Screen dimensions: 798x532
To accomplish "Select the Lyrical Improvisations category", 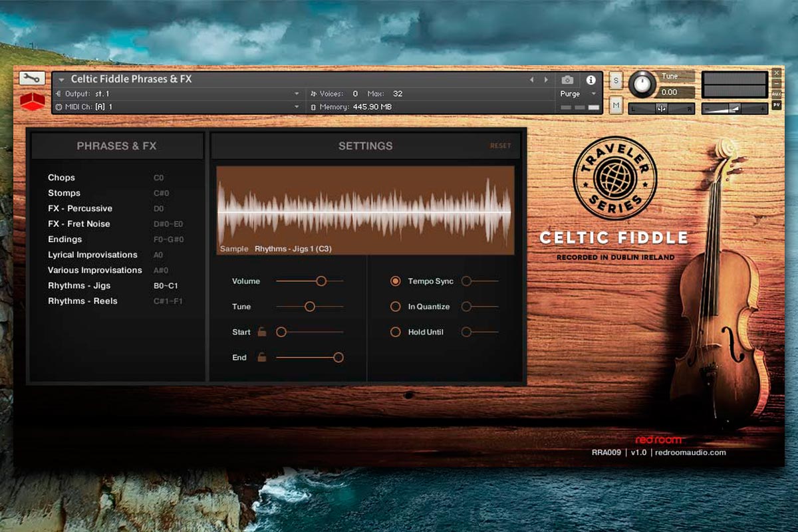I will 92,255.
